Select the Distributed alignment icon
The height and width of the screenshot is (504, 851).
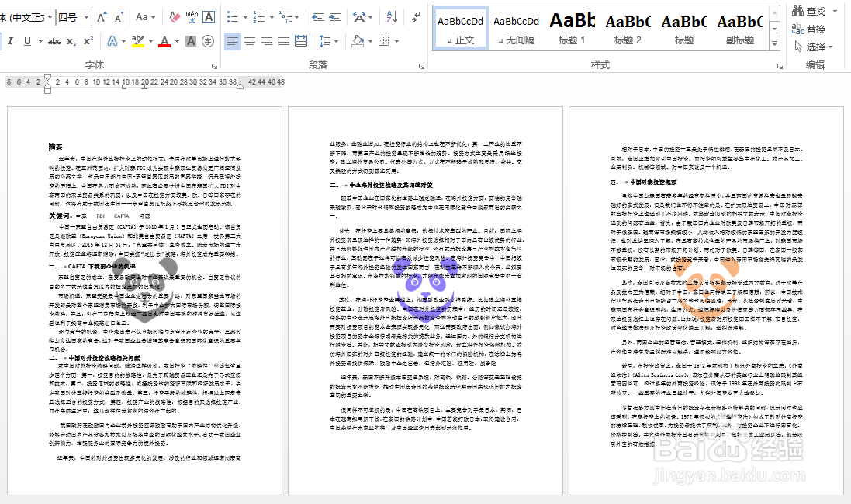coord(301,40)
